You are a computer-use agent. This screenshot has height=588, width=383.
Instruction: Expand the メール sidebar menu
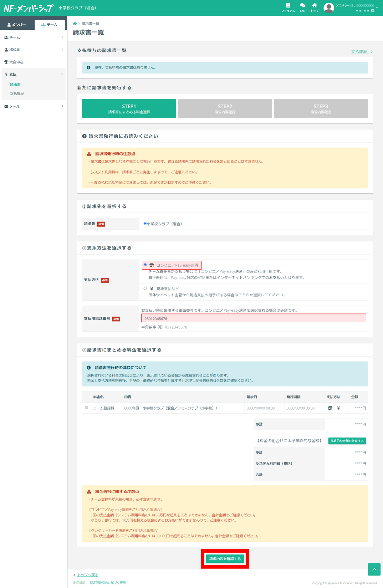tap(33, 106)
